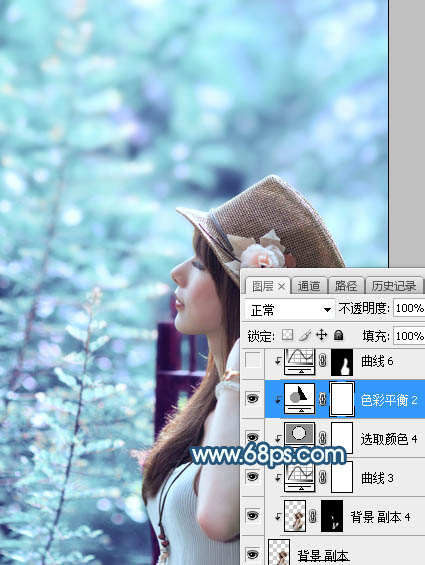
Task: Toggle the link icon on 曲线 3
Action: pyautogui.click(x=323, y=477)
